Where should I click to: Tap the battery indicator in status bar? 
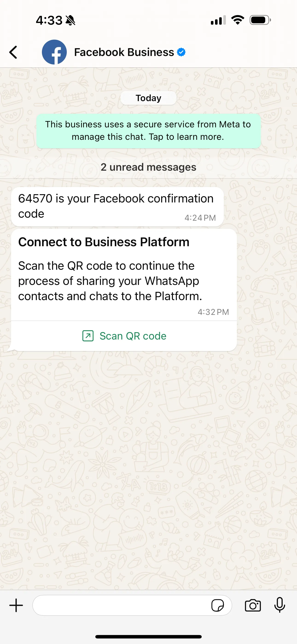260,20
